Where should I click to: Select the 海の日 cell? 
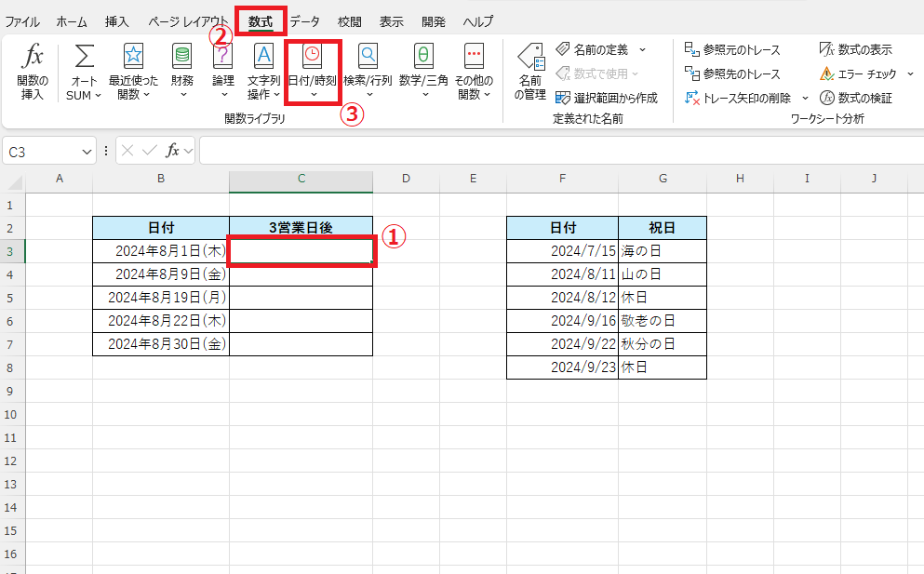tap(663, 251)
